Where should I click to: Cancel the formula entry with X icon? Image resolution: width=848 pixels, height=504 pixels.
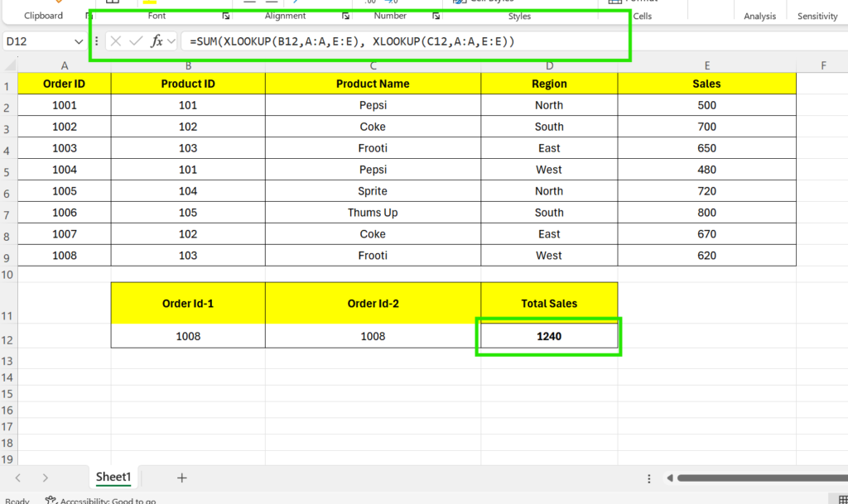116,41
